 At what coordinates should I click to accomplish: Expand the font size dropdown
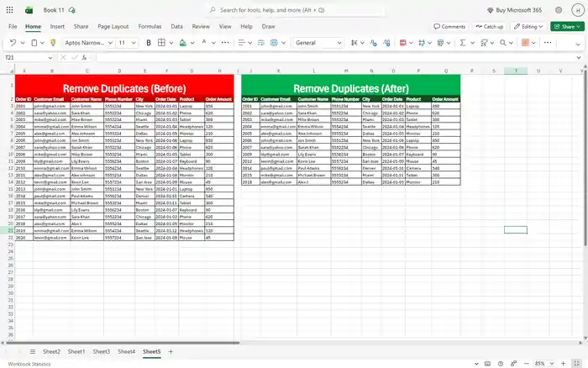click(134, 43)
